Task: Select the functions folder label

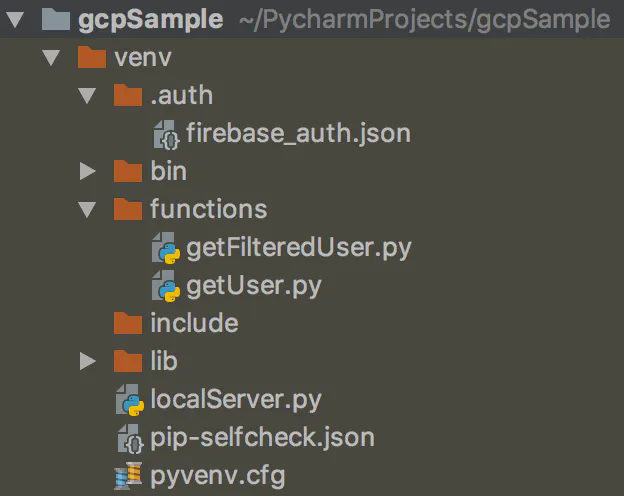Action: pos(209,209)
